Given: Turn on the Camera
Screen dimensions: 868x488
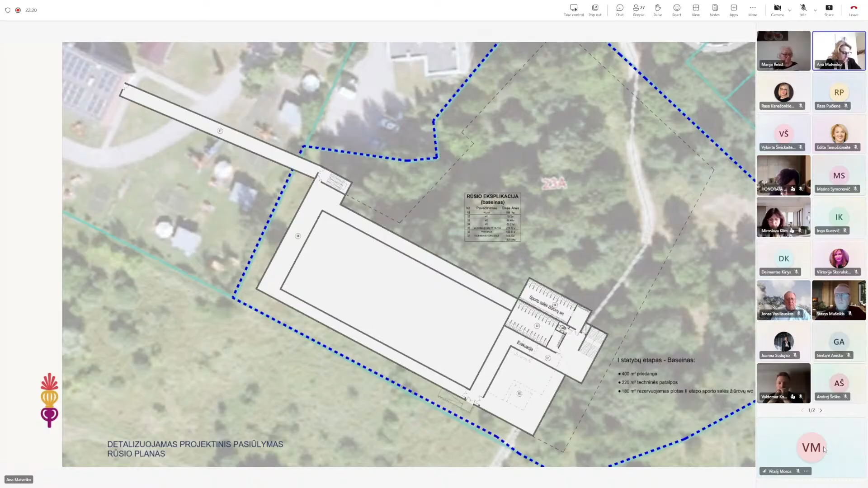Looking at the screenshot, I should [777, 9].
